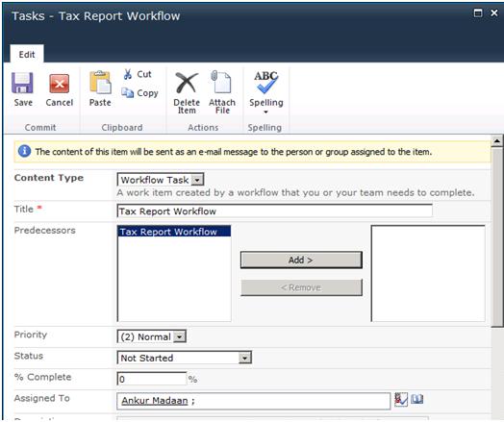Screen dimensions: 504x422
Task: Click the Cut scissors icon
Action: tap(128, 74)
